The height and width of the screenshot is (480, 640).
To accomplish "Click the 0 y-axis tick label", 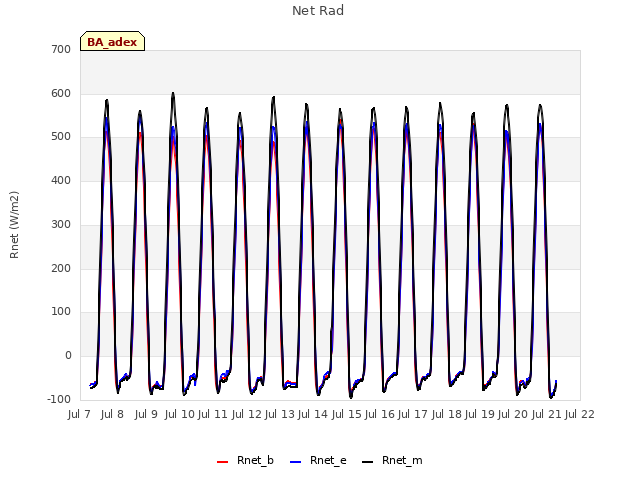I will [68, 356].
